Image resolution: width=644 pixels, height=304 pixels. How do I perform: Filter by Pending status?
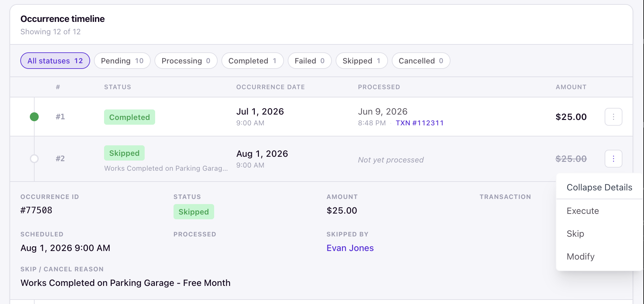click(x=122, y=61)
